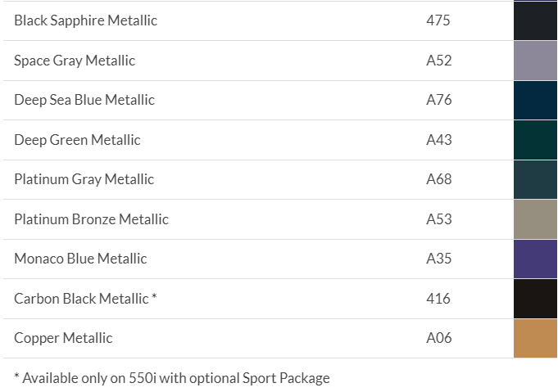Select the Space Gray Metallic swatch
This screenshot has height=392, width=558.
535,61
